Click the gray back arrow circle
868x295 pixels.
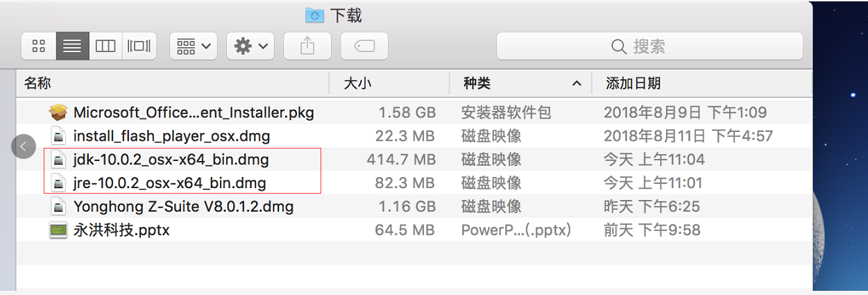click(x=24, y=146)
